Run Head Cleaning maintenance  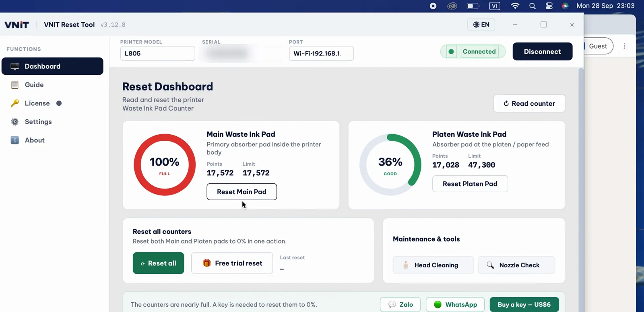pos(433,265)
